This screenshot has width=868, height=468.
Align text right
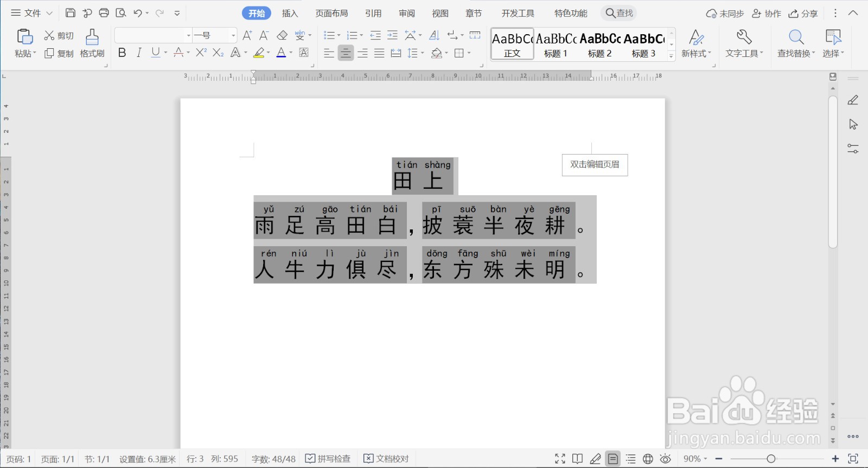(x=362, y=53)
